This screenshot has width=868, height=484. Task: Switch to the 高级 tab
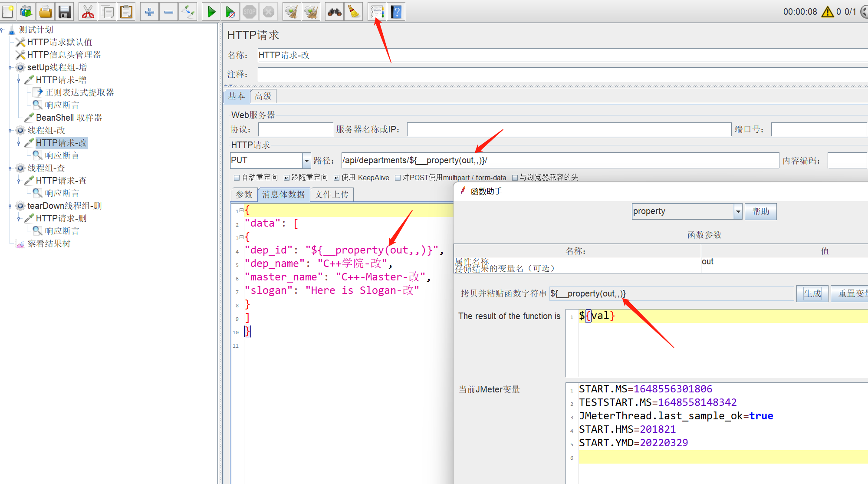point(263,96)
